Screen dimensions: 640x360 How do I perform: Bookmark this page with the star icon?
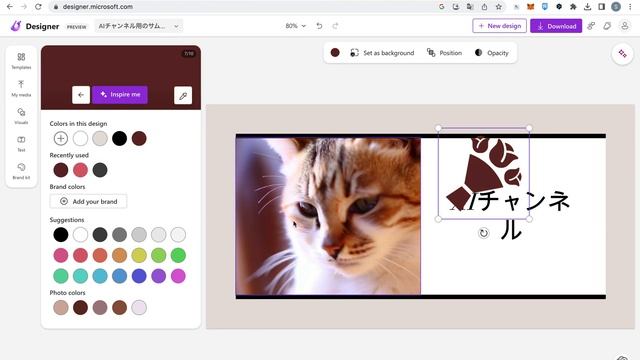point(498,7)
